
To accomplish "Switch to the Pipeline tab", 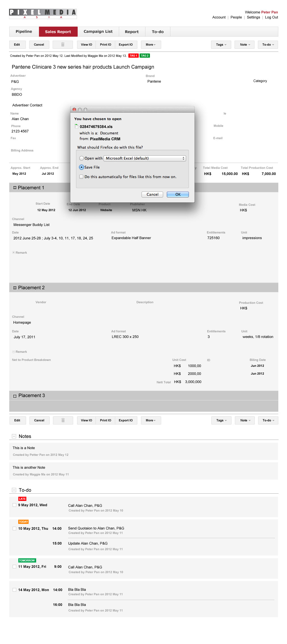I will tap(24, 32).
